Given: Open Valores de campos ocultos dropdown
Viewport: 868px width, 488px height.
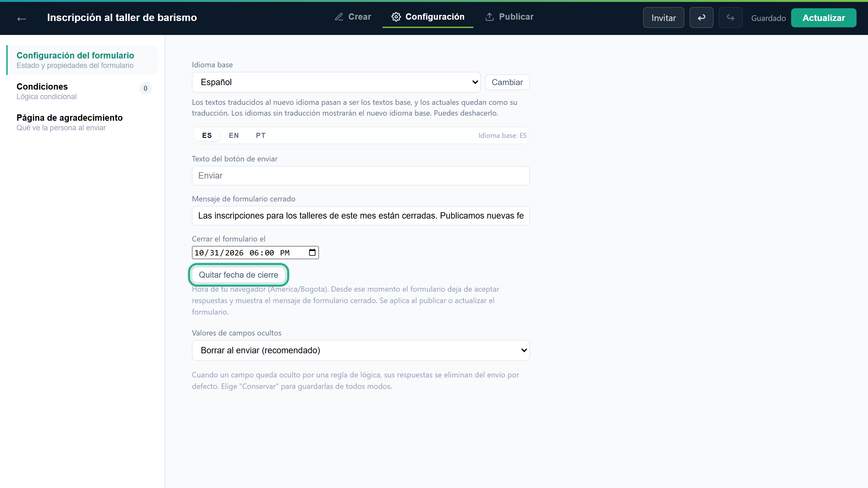Looking at the screenshot, I should [361, 350].
